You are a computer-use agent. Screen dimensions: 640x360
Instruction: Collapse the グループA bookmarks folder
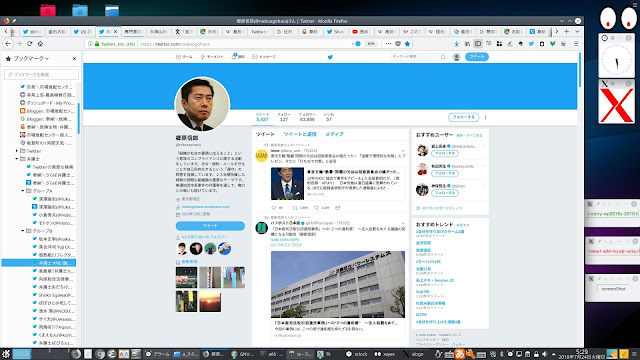click(x=23, y=191)
